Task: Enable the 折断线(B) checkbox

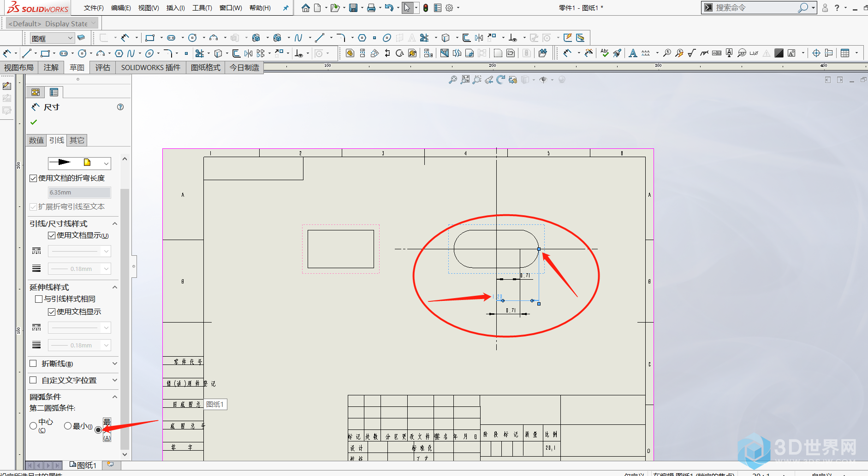Action: click(33, 364)
